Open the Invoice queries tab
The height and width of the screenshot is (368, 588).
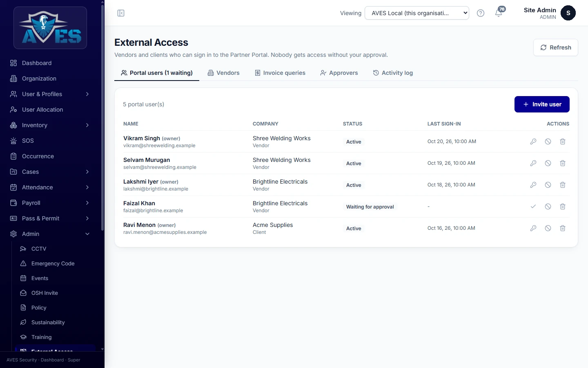280,73
